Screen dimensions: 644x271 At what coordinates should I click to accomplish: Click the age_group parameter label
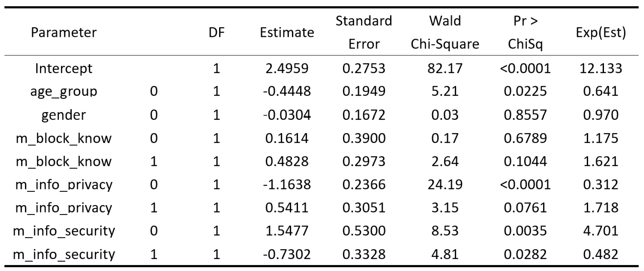64,92
